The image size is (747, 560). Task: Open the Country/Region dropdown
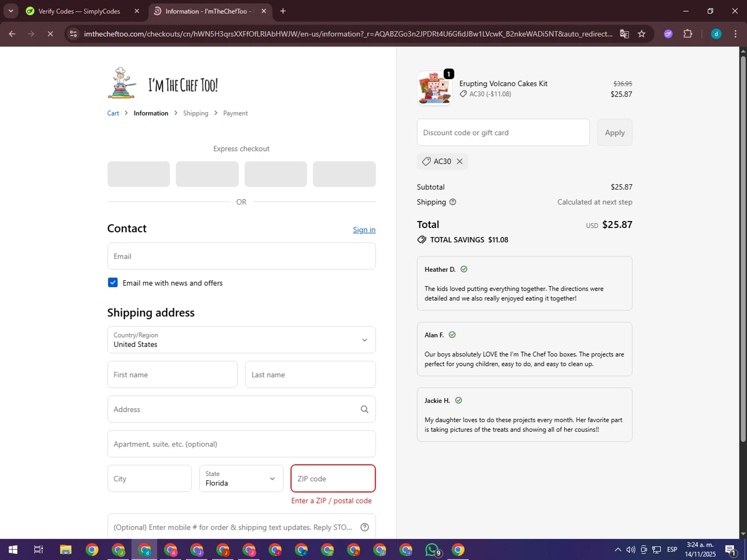(x=242, y=340)
